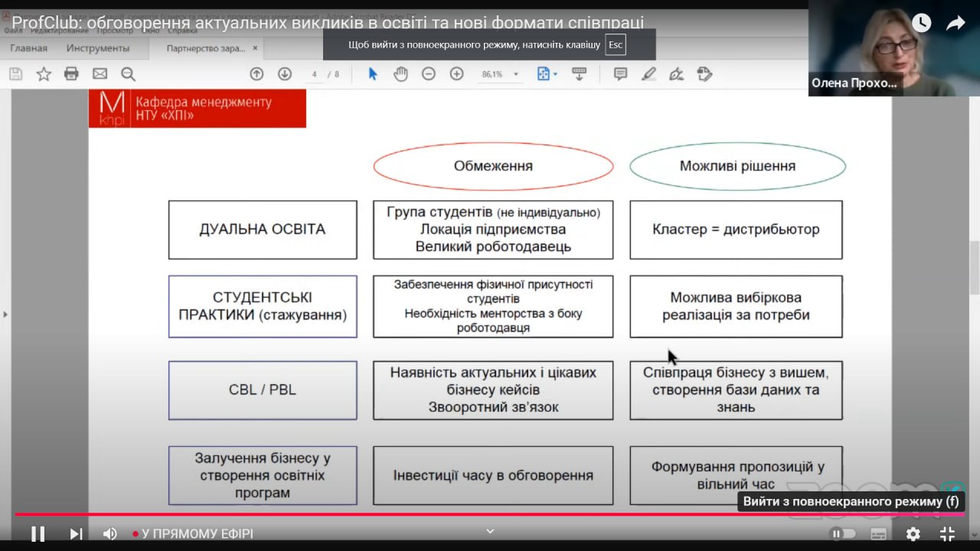Open the Sign document tool
This screenshot has width=980, height=551.
pos(677,74)
